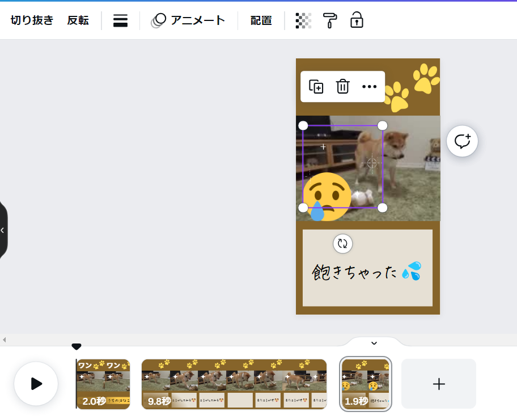Click the timeline playhead marker
The width and height of the screenshot is (517, 420).
point(77,347)
